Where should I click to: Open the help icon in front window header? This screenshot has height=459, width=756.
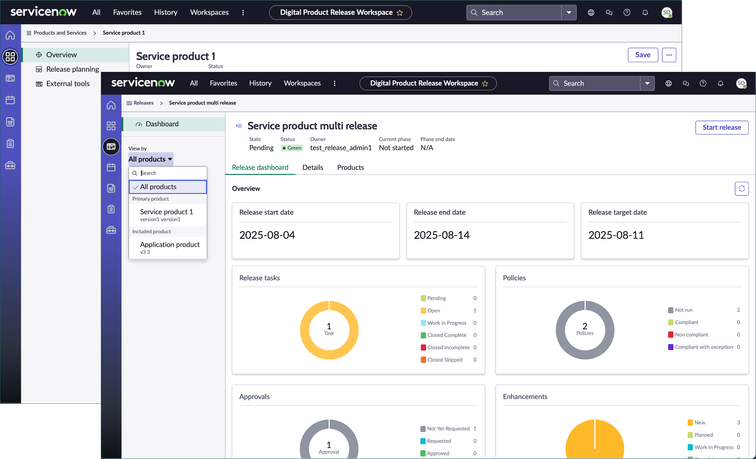point(703,83)
